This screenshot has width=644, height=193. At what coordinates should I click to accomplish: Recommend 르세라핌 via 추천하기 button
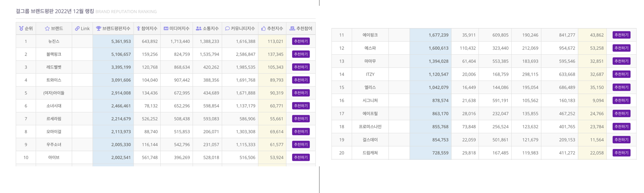301,119
